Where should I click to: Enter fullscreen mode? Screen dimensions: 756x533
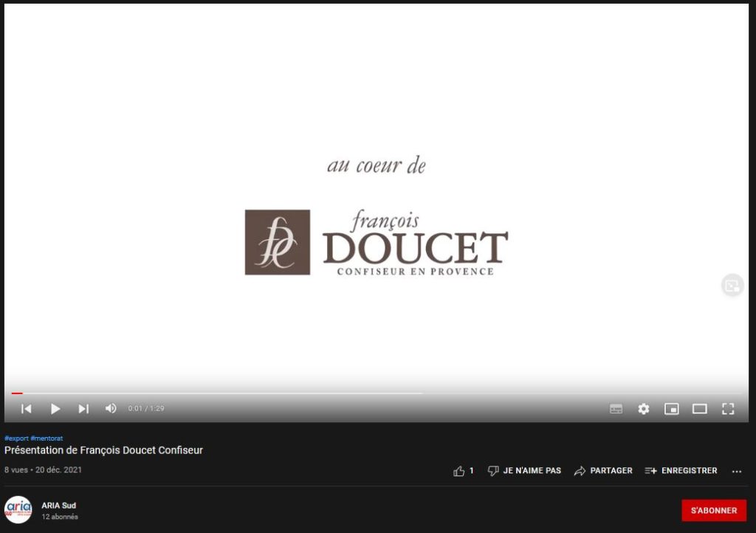pyautogui.click(x=728, y=409)
